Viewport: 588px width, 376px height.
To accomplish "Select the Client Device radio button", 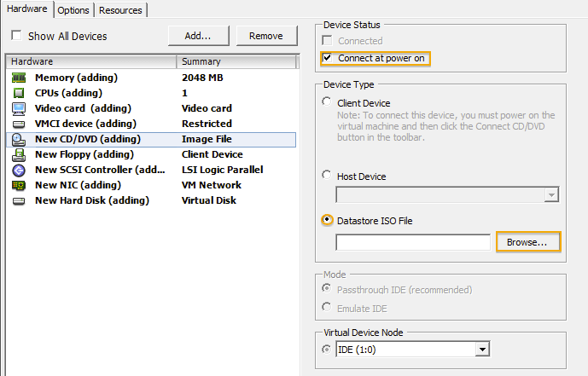I will pos(328,102).
